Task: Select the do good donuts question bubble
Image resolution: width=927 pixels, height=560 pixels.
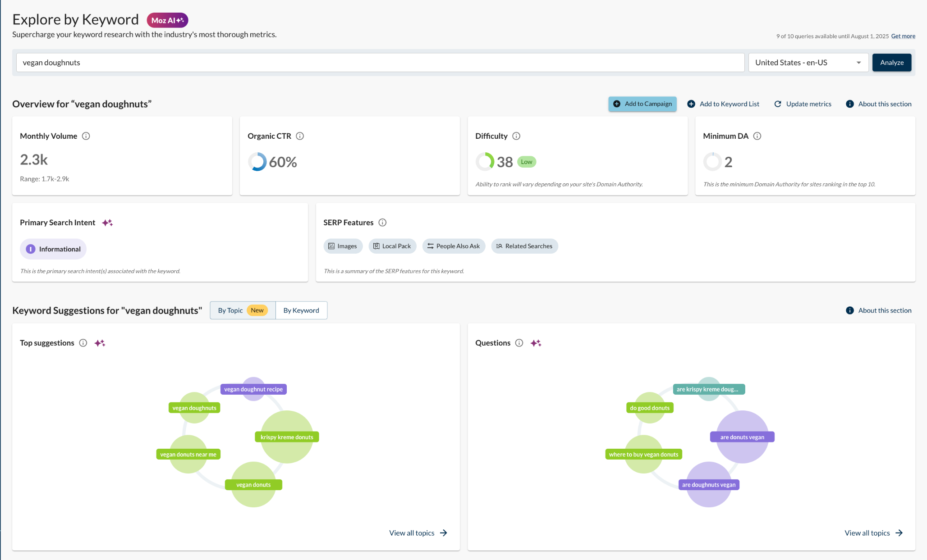Action: click(650, 408)
